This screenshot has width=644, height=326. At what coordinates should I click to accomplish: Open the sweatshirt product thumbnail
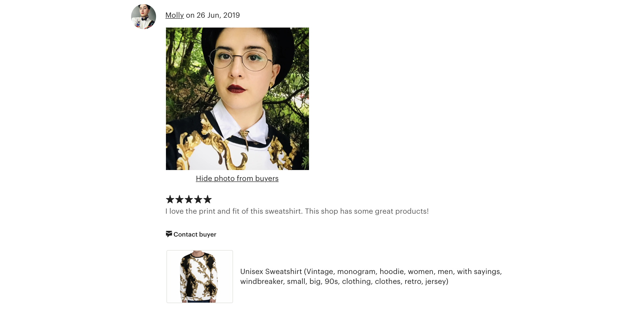pos(200,277)
